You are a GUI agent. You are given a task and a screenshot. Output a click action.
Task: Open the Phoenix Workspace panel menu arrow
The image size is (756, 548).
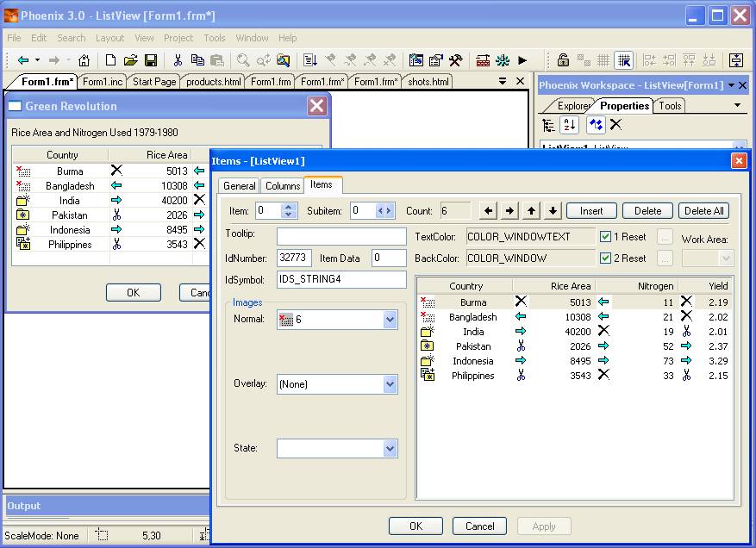(x=731, y=85)
